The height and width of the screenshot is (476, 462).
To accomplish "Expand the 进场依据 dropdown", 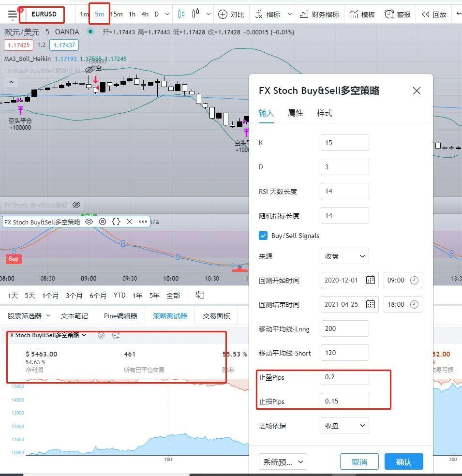I will pos(344,425).
